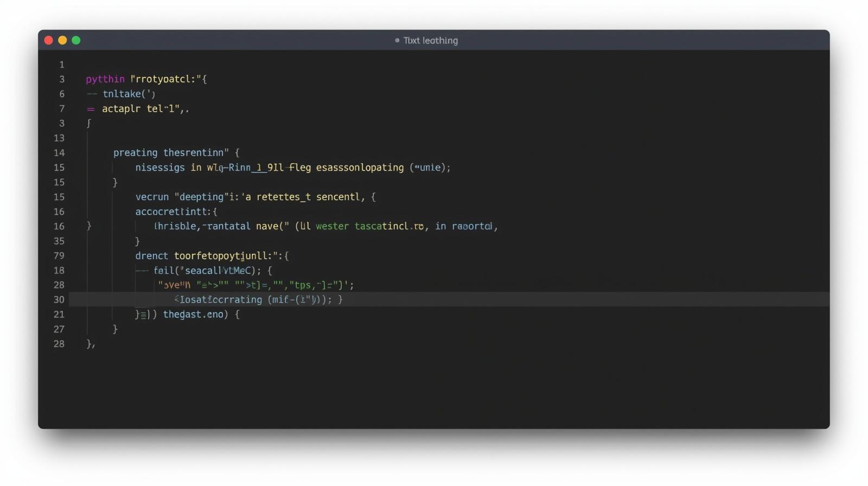Select line number 35 in the gutter

(59, 241)
